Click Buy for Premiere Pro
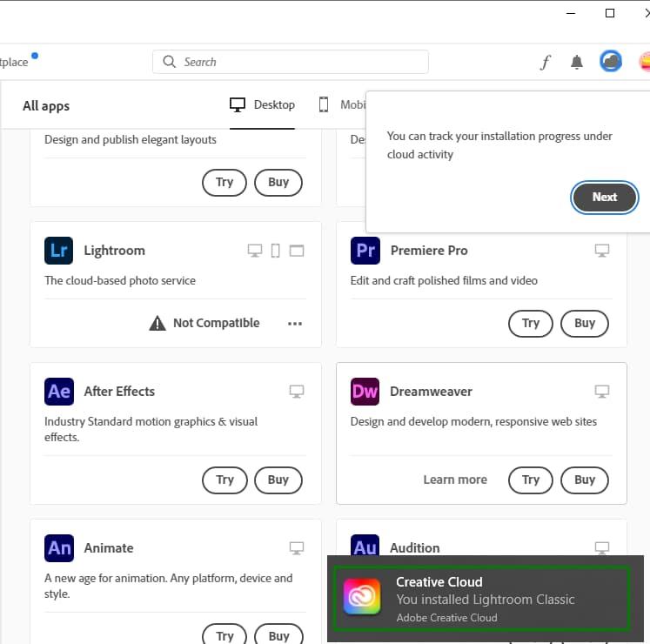 click(x=585, y=324)
